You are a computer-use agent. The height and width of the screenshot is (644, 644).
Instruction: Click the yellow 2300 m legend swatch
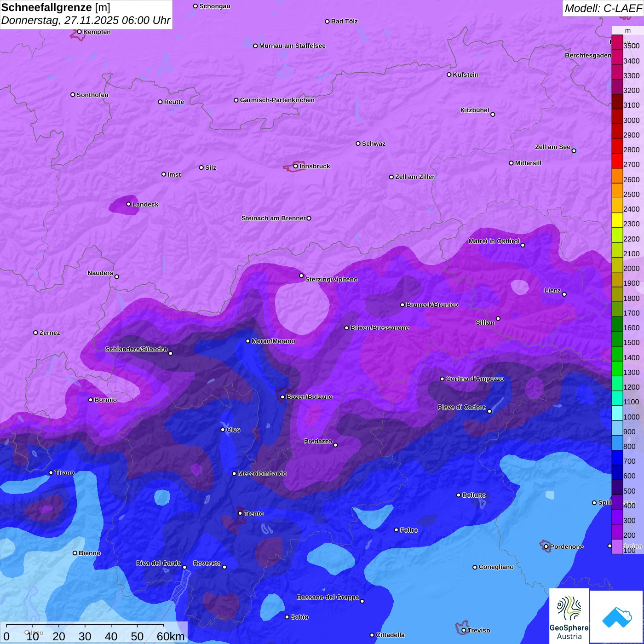[x=617, y=220]
